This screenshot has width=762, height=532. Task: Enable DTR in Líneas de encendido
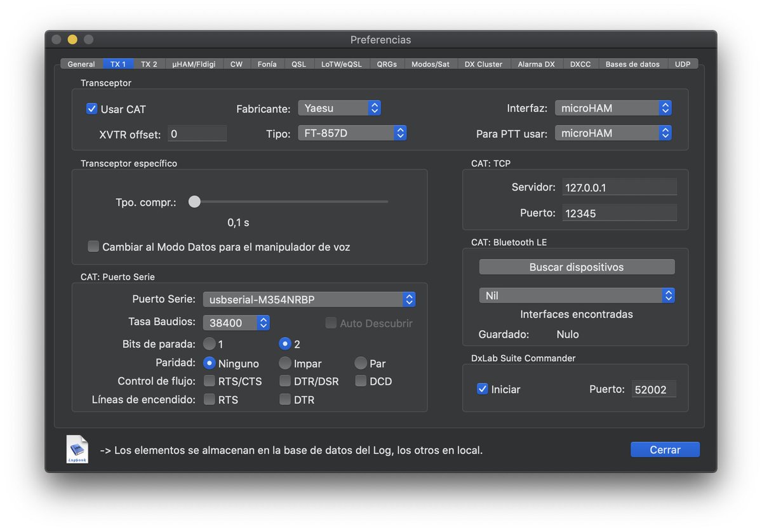pyautogui.click(x=285, y=399)
